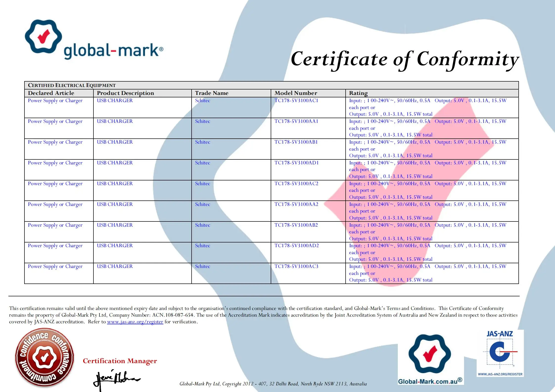The width and height of the screenshot is (555, 392).
Task: Select model number TC178-5V3100AC1
Action: click(x=296, y=101)
